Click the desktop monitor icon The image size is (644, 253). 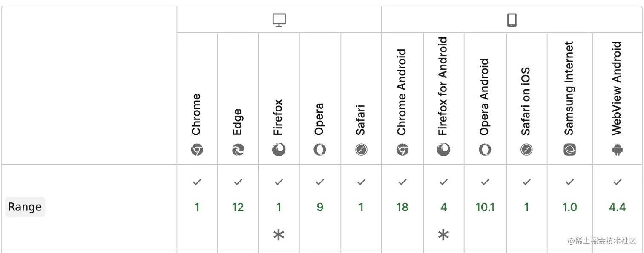click(279, 20)
